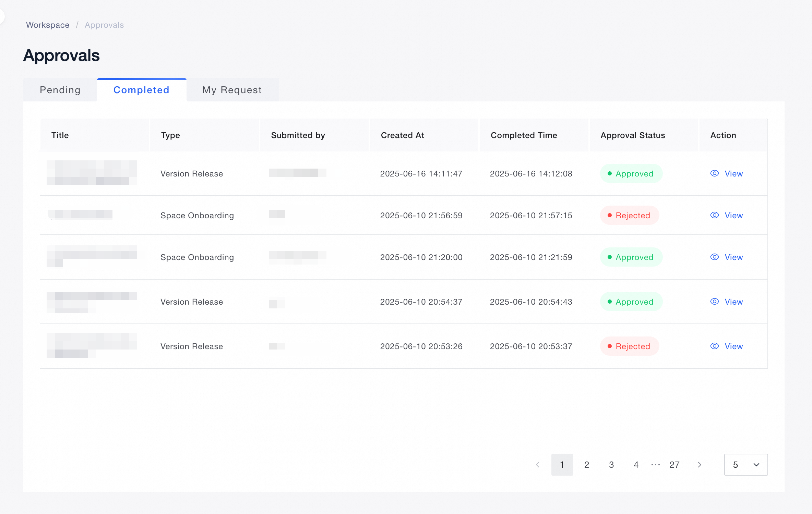This screenshot has width=812, height=514.
Task: Click Version Release type in the 20:53:26 row
Action: (x=192, y=346)
